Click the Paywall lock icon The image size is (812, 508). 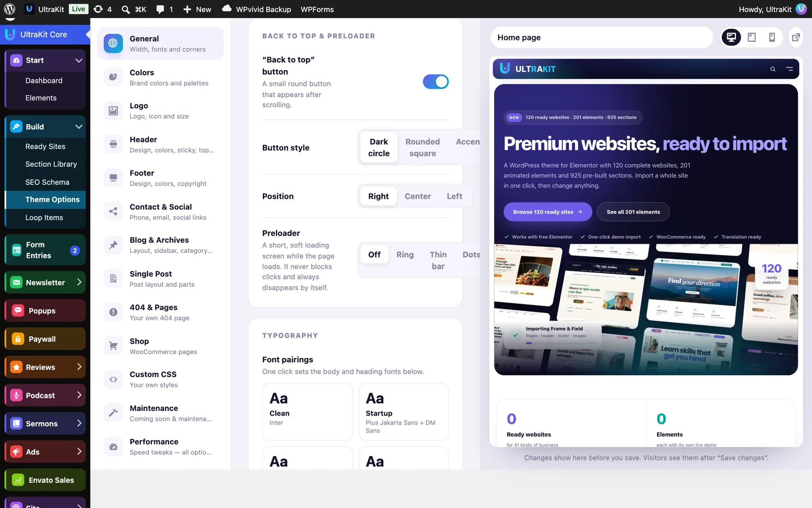18,339
